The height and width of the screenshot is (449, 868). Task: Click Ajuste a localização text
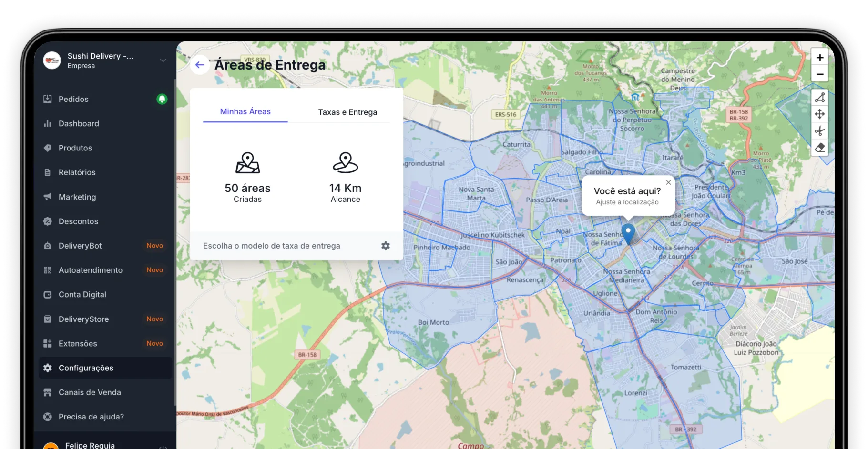click(627, 202)
